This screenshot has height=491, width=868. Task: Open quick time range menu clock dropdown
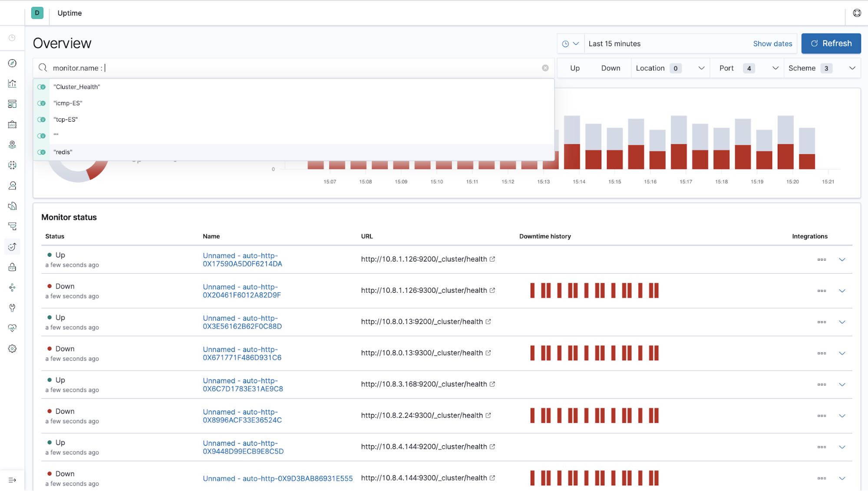coord(571,44)
